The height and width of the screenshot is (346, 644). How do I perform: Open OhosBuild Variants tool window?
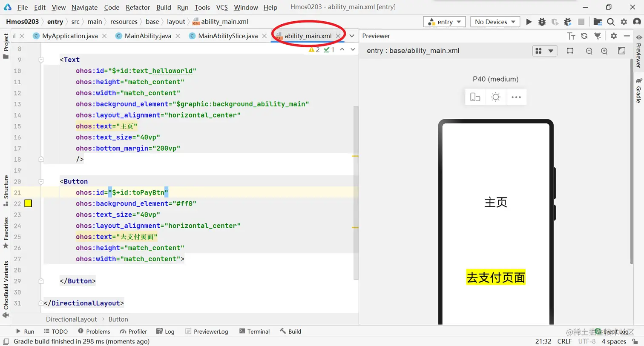click(x=6, y=290)
